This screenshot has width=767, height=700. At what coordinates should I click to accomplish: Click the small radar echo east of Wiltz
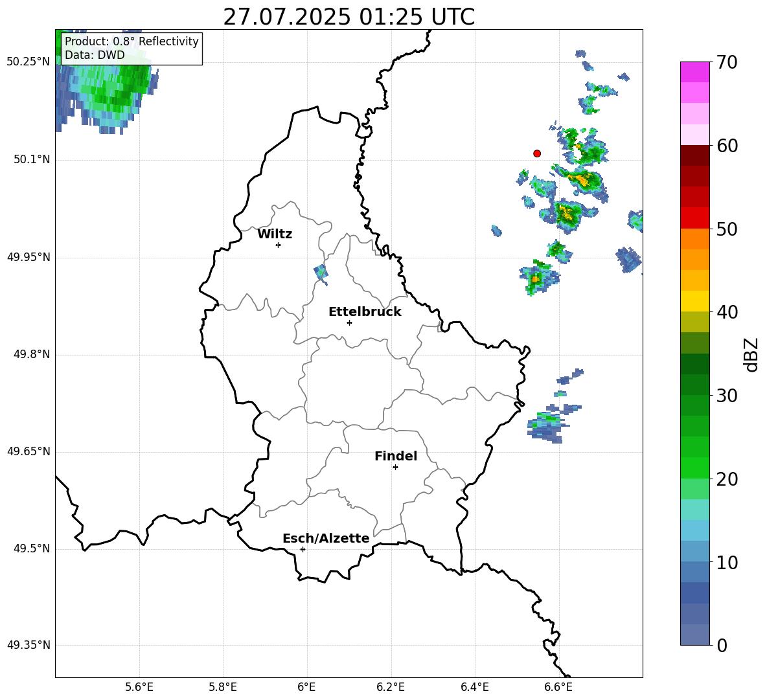(x=321, y=274)
